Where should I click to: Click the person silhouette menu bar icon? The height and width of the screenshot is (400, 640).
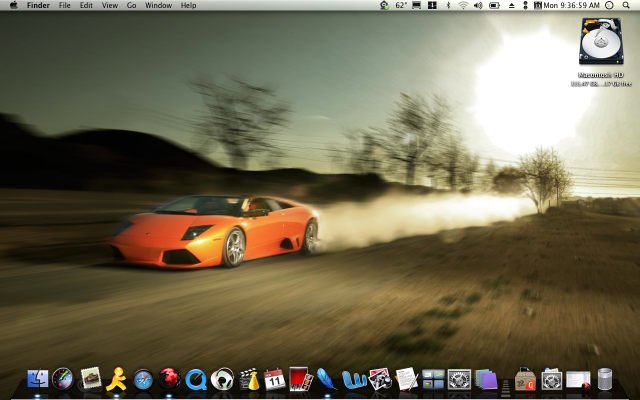coord(525,5)
